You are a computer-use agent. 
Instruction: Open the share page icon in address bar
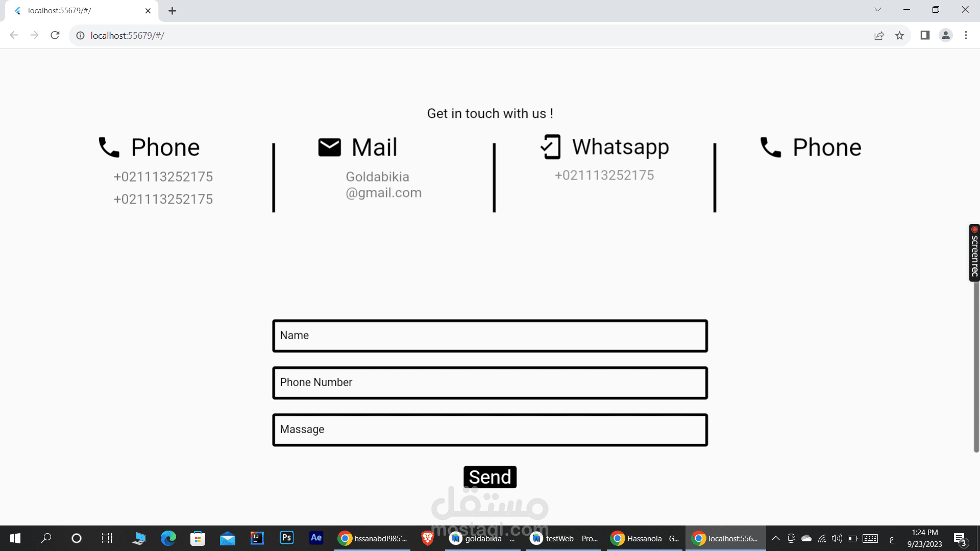click(x=879, y=35)
